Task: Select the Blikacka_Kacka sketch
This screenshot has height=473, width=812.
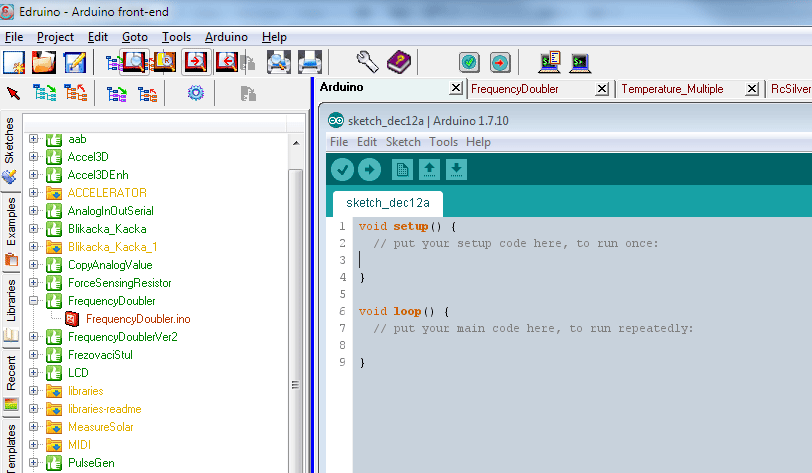Action: point(107,228)
